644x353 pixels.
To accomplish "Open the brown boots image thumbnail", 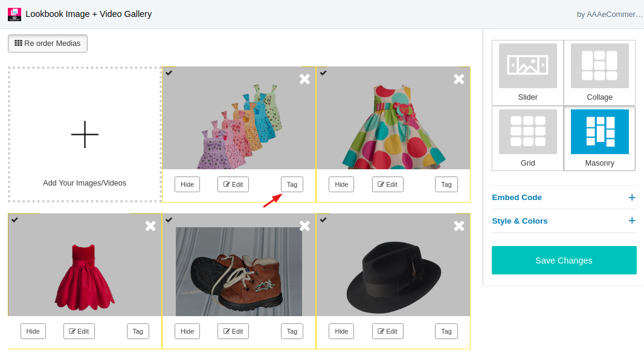I will click(x=239, y=271).
